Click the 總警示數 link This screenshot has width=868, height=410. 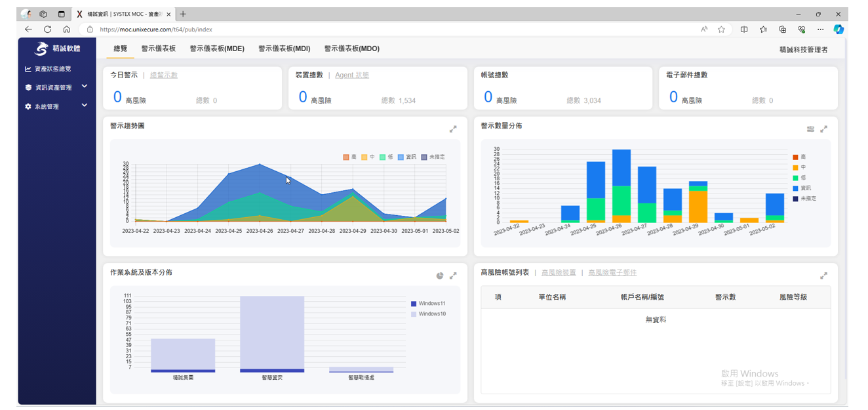click(164, 75)
